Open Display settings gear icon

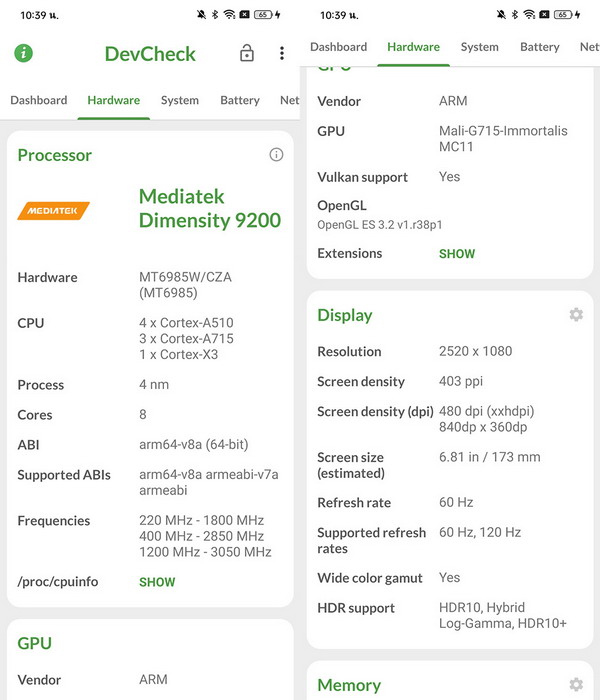[576, 315]
